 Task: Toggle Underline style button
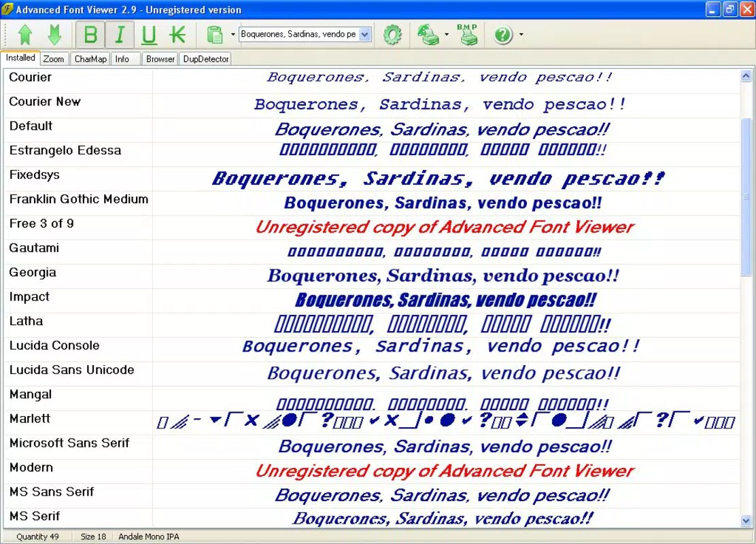click(148, 35)
